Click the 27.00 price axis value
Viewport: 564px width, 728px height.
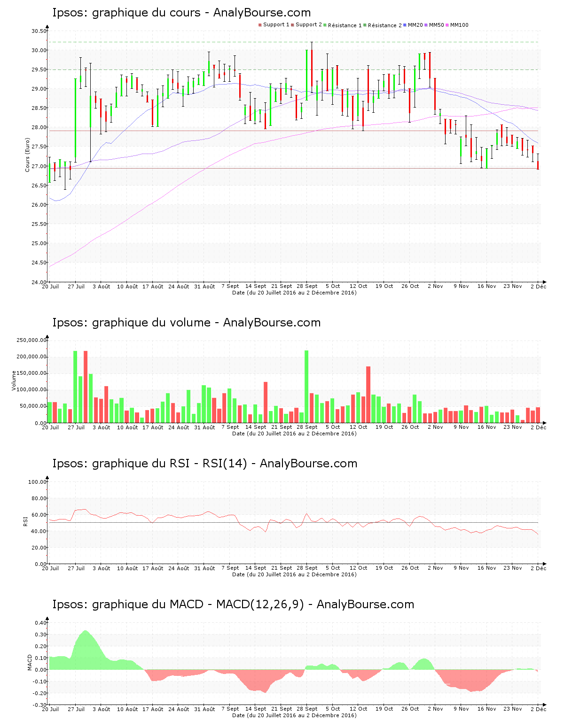pyautogui.click(x=39, y=166)
